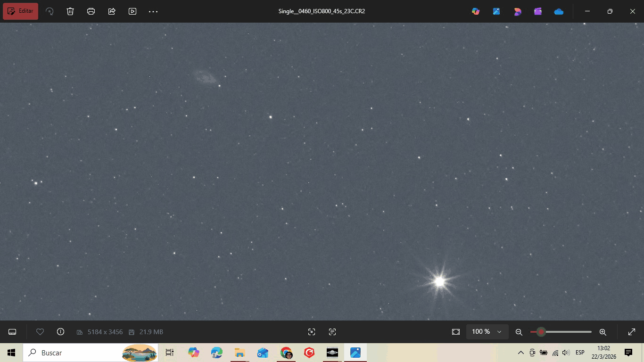Click the bright star with diffraction spikes
This screenshot has width=644, height=362.
(439, 281)
